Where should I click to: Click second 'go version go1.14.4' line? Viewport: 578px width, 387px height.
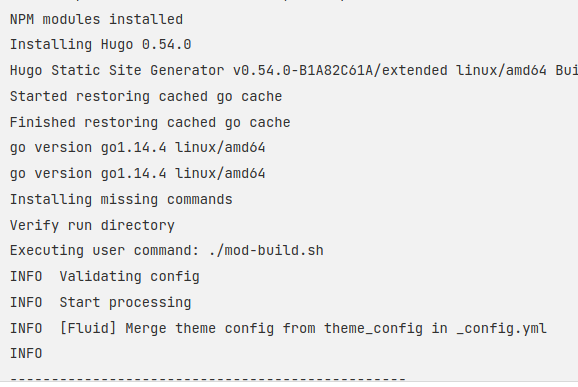click(137, 174)
